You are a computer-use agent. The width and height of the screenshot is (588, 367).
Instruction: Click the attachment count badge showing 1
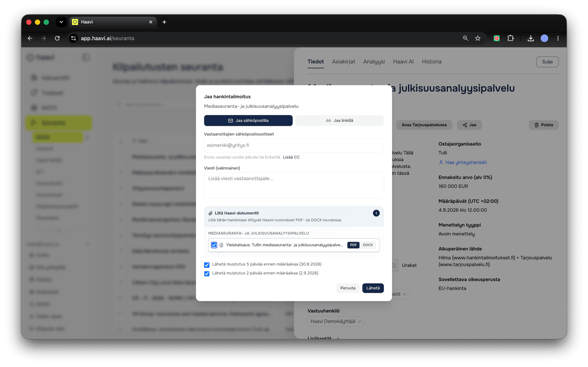click(376, 213)
